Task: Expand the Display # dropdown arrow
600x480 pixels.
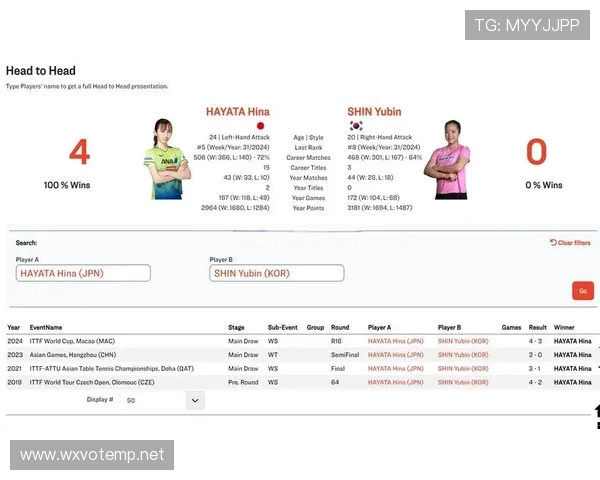Action: pyautogui.click(x=195, y=400)
